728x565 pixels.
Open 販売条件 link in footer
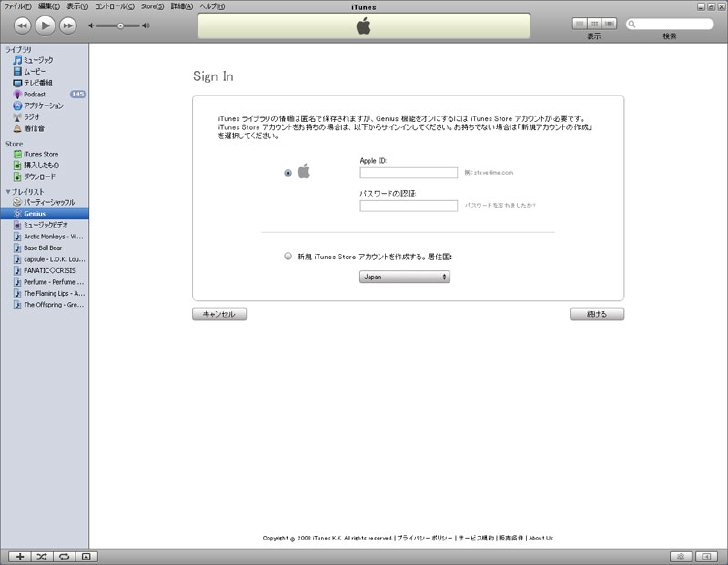[x=511, y=538]
